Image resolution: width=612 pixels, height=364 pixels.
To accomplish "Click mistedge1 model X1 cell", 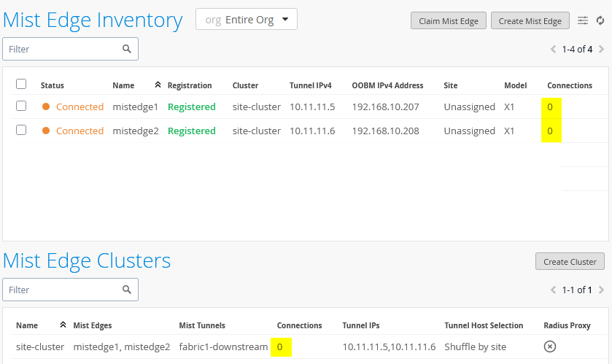I will [x=509, y=107].
